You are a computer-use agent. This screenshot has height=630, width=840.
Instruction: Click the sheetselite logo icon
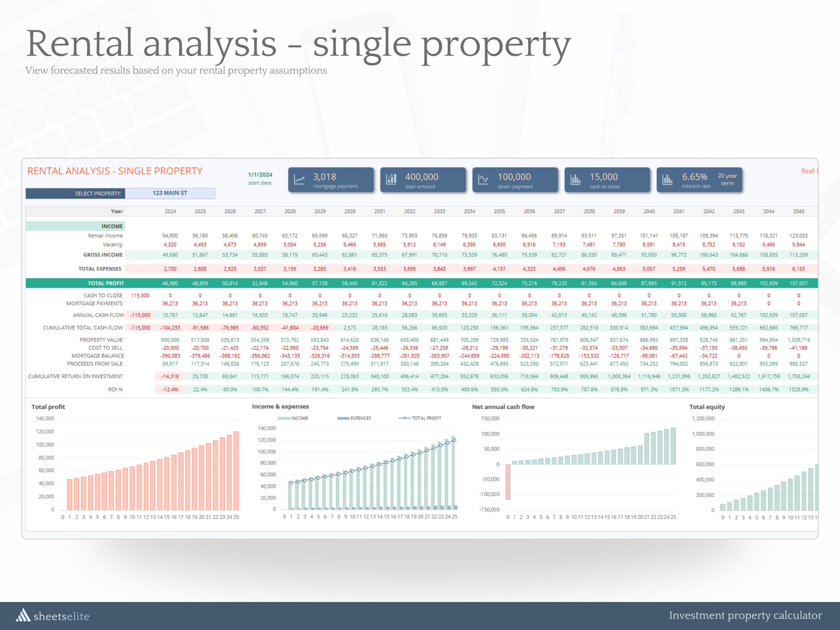(x=23, y=615)
